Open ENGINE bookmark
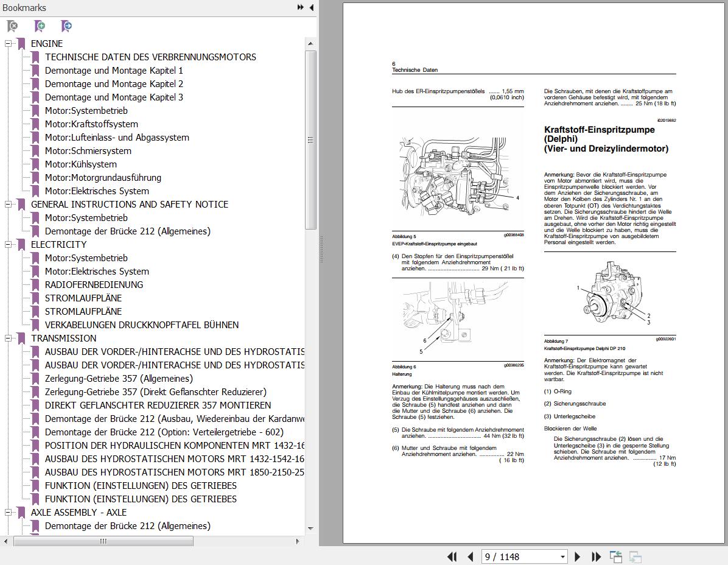The width and height of the screenshot is (728, 565). coord(47,44)
